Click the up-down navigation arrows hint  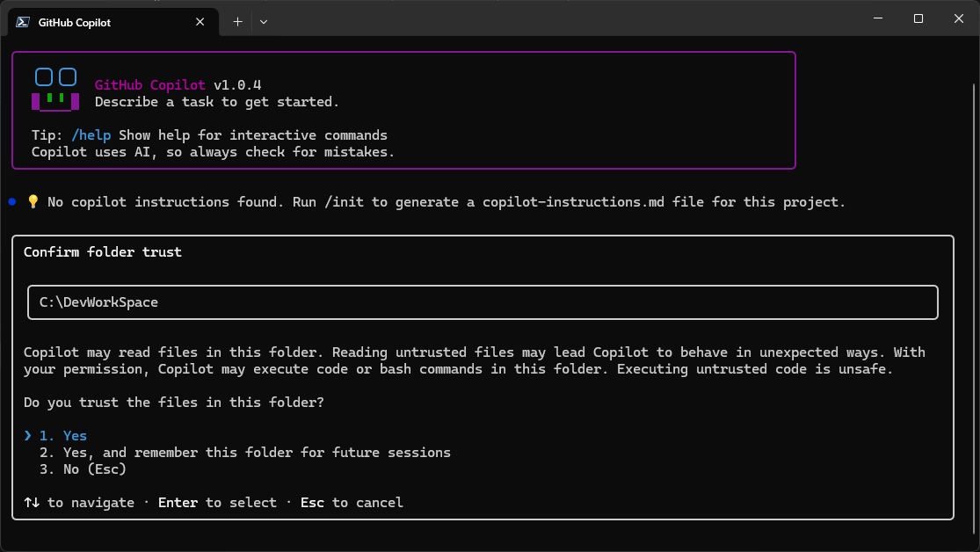32,503
